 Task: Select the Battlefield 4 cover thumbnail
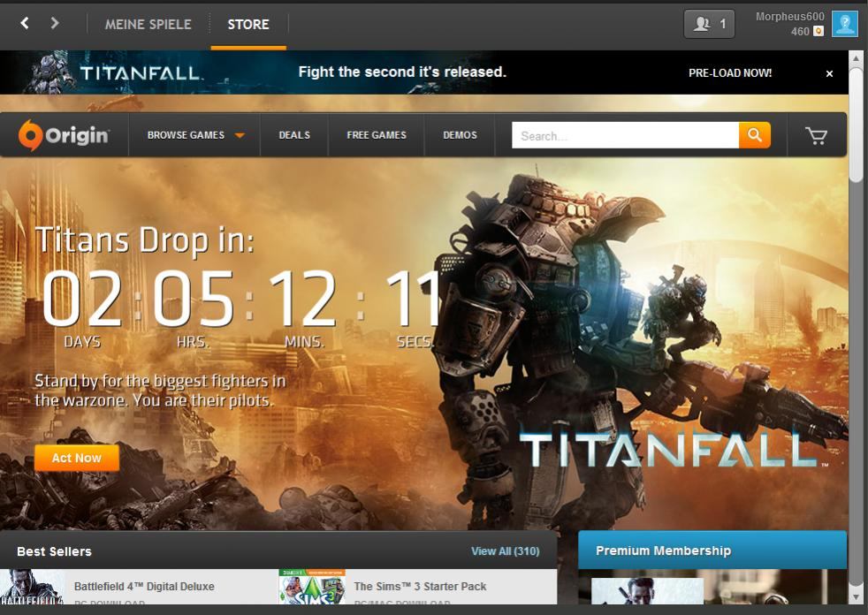[32, 587]
